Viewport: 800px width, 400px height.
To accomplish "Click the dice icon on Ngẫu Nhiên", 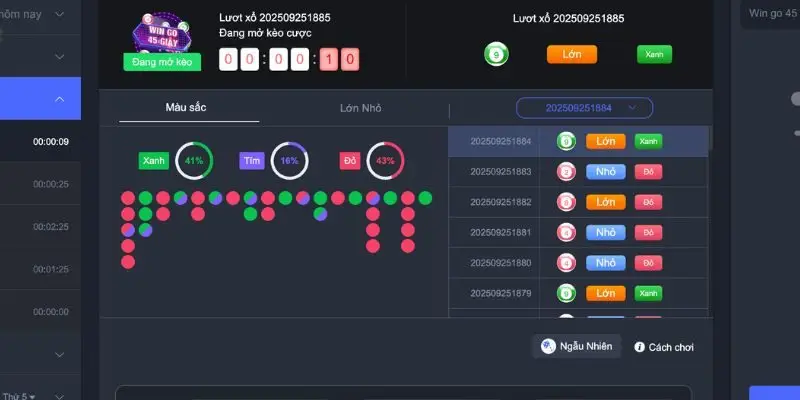I will (547, 346).
